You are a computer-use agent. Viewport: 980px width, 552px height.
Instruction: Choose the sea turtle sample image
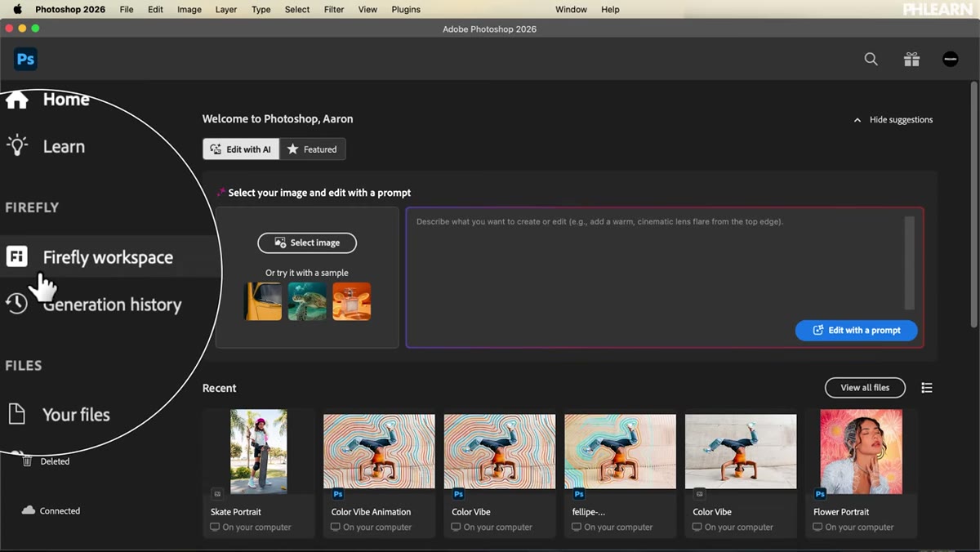click(x=307, y=301)
